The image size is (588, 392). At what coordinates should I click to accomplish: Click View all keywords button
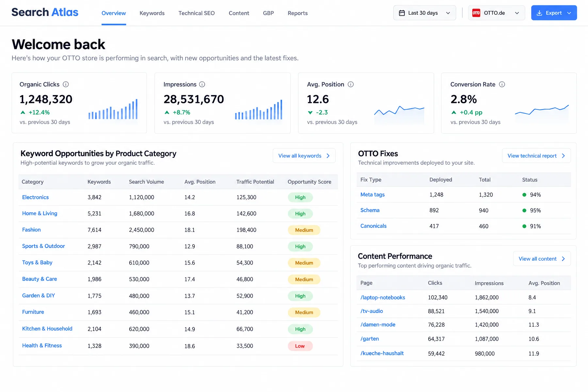304,156
